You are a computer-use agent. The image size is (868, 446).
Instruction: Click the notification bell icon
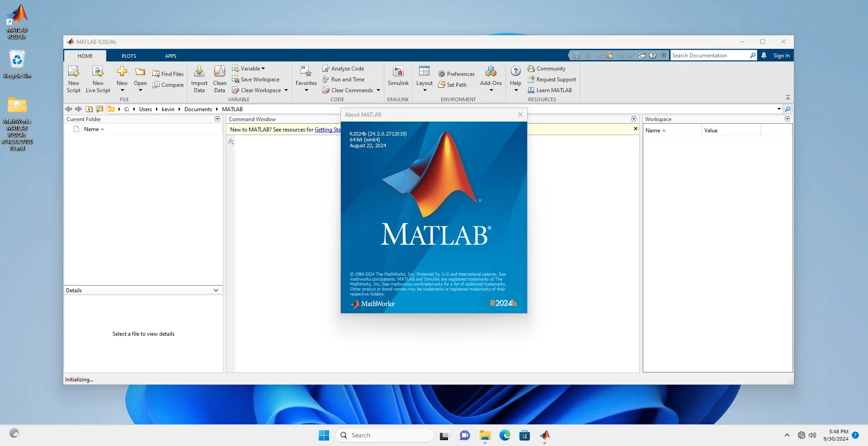click(764, 55)
